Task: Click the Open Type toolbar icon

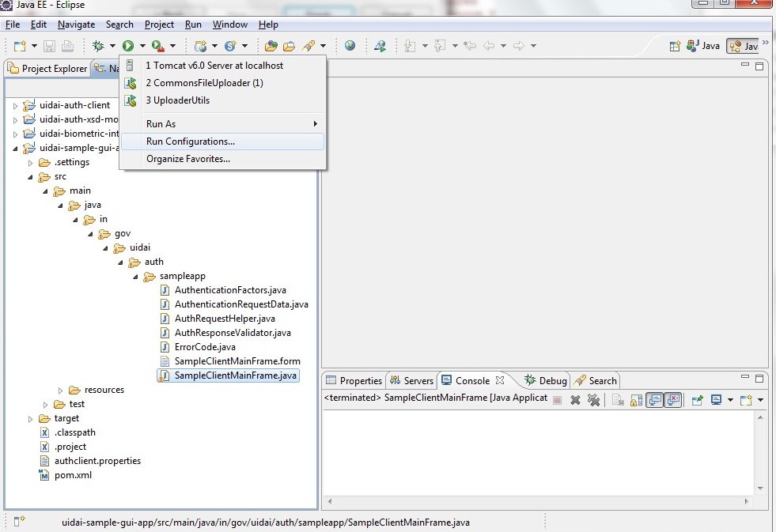Action: pos(271,46)
